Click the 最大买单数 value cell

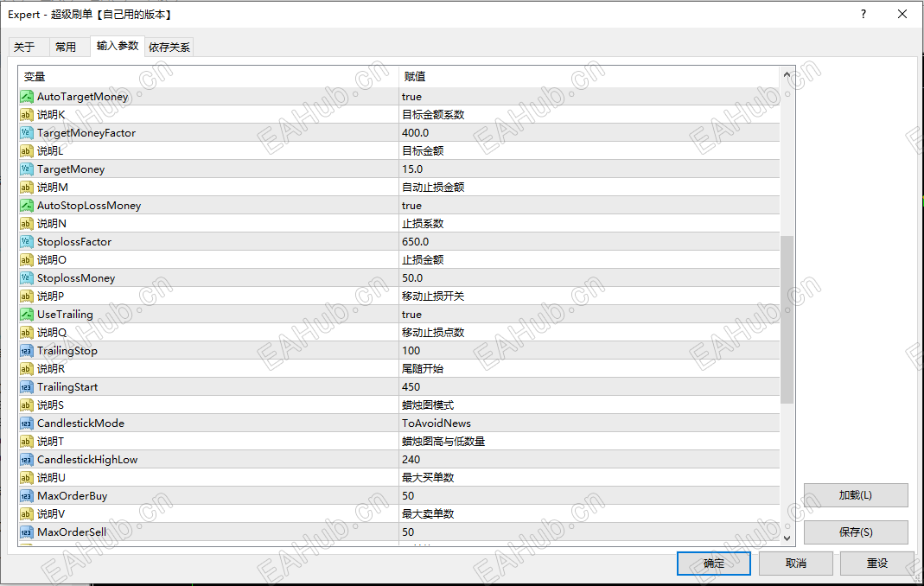pyautogui.click(x=589, y=478)
